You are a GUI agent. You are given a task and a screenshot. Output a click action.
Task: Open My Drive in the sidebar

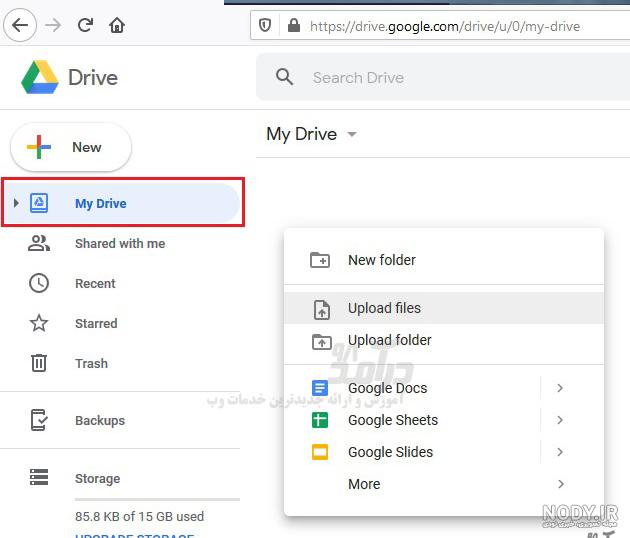(122, 203)
